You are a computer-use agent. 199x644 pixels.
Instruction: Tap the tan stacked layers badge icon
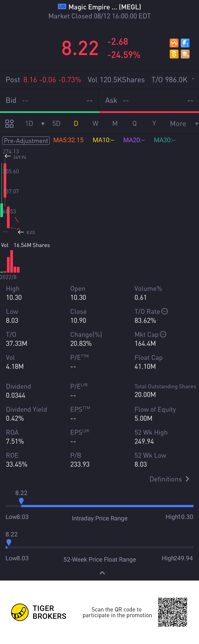185,54
